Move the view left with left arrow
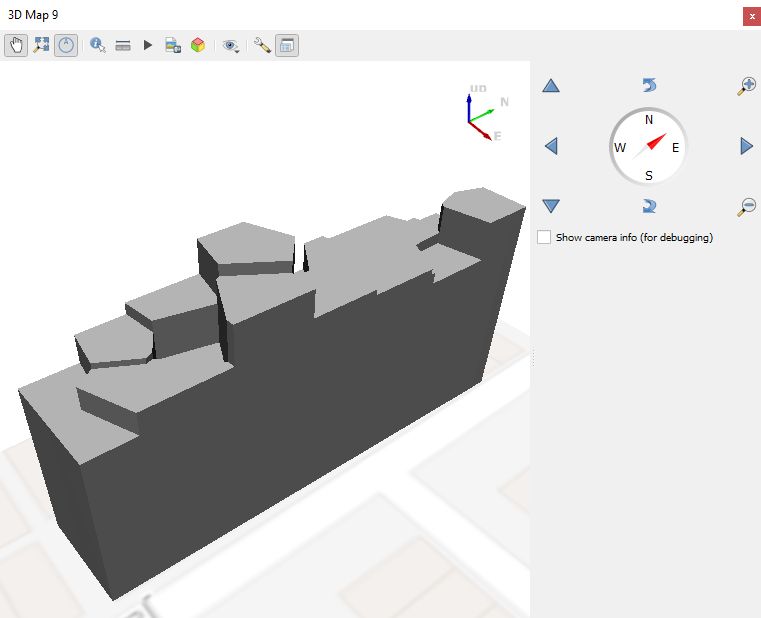Screen dimensions: 761x618 (551, 146)
